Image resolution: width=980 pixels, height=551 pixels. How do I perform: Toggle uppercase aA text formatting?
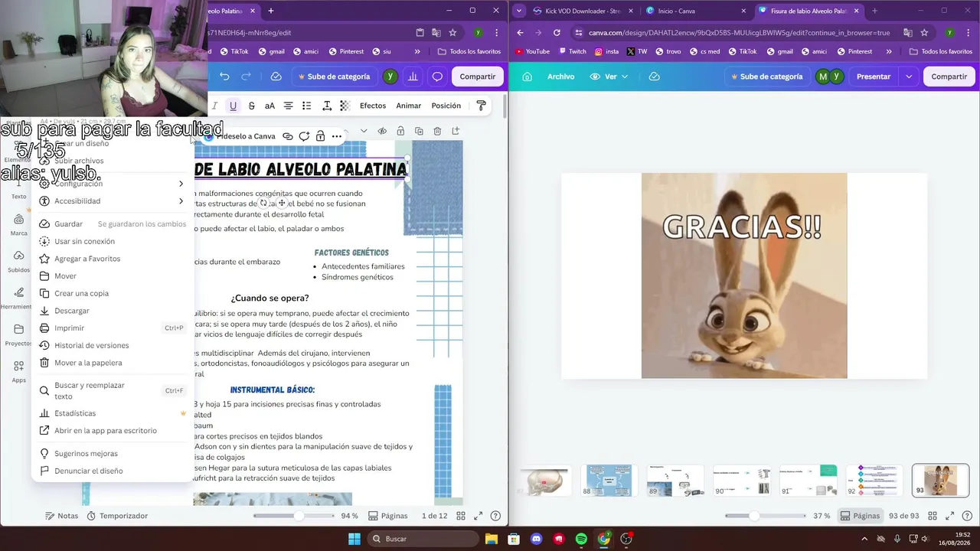(x=269, y=106)
